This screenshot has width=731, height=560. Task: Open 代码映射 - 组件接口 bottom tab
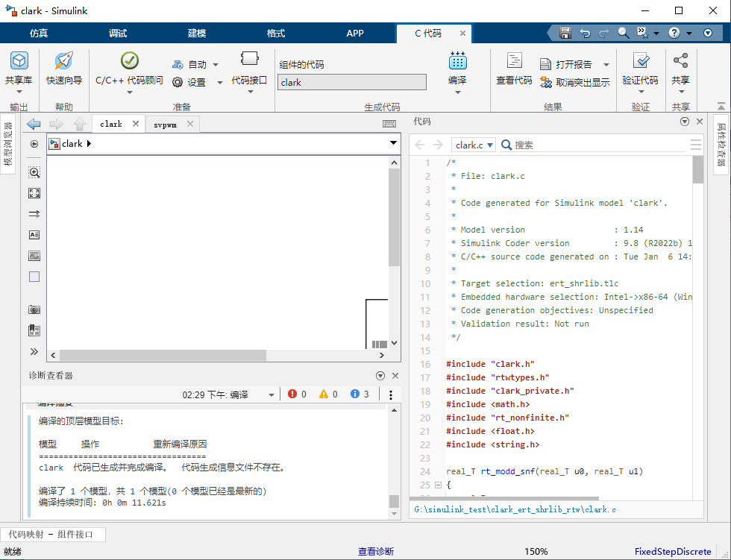[x=53, y=535]
